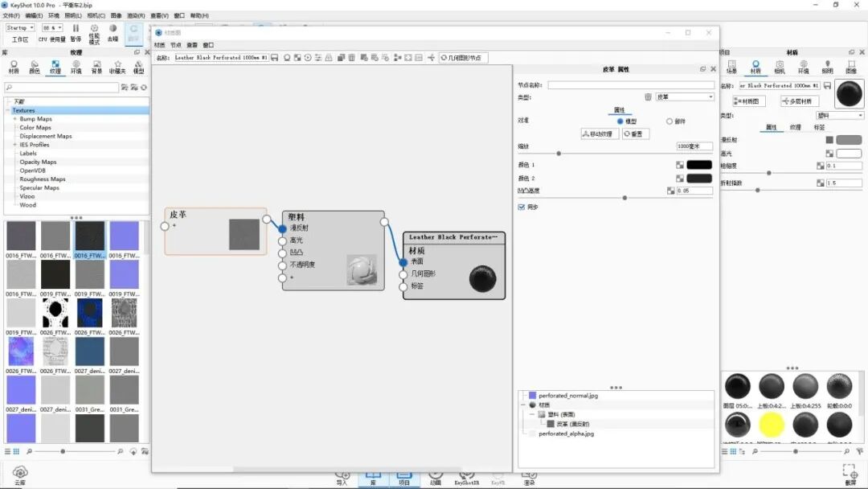
Task: Switch to the 纹理 tab in material properties
Action: click(x=796, y=128)
